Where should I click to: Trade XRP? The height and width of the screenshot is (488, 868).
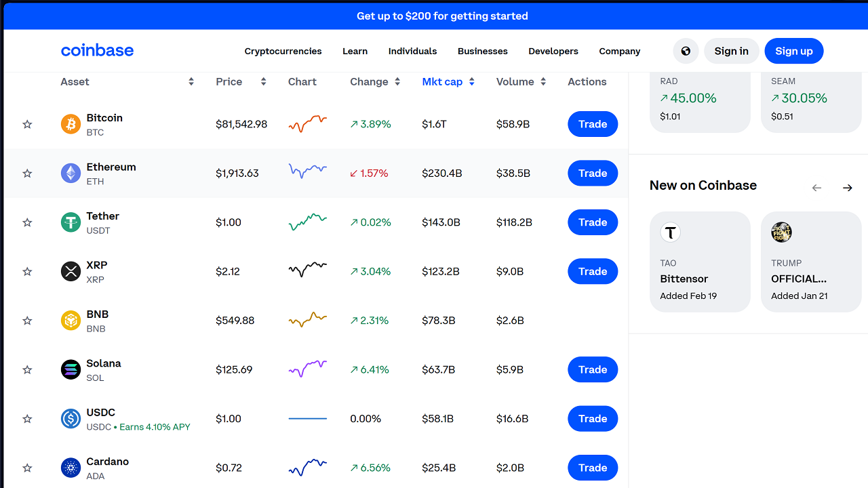(593, 271)
